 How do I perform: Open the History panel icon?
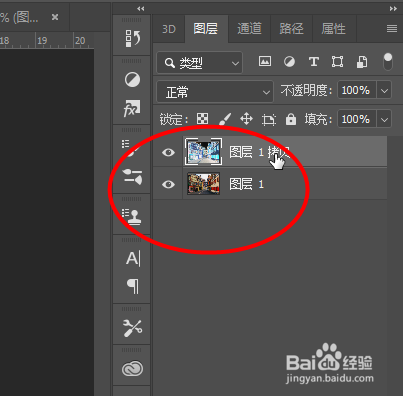(132, 39)
